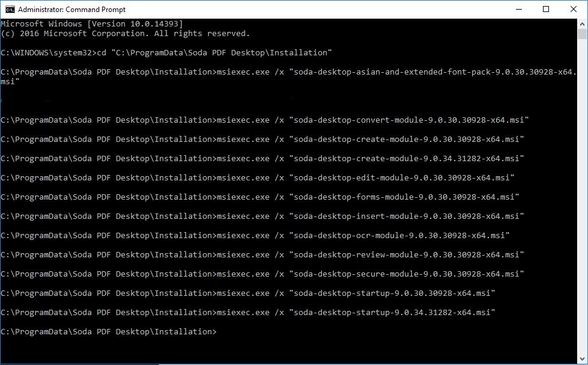Click the forms-module-9.0.30.30928 command line
Image resolution: width=588 pixels, height=365 pixels.
coord(260,197)
